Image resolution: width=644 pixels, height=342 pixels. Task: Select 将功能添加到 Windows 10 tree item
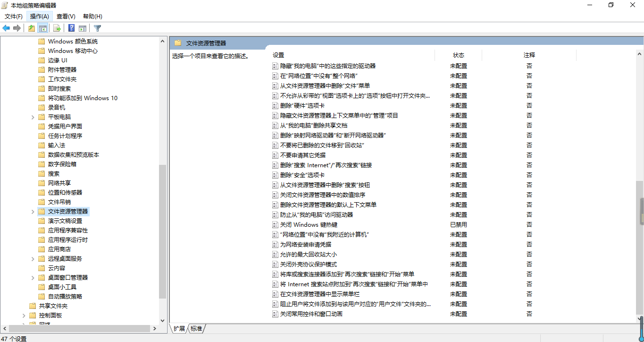coord(83,98)
